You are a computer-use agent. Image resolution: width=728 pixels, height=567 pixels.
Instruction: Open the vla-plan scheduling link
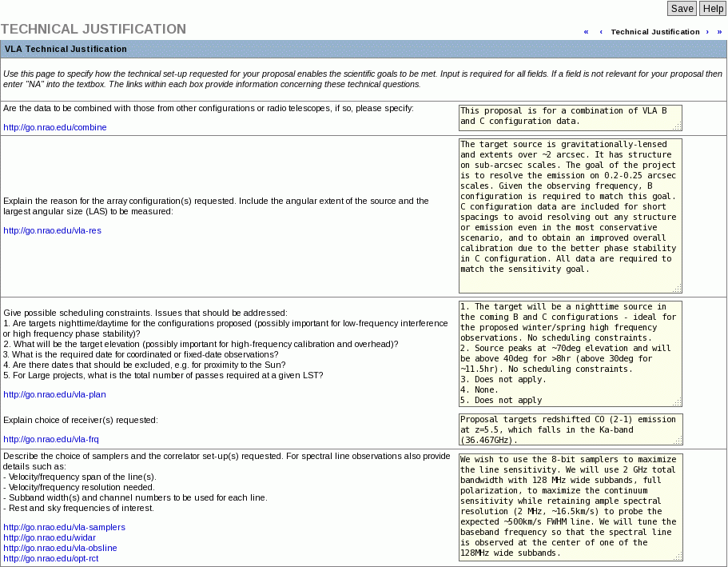54,394
